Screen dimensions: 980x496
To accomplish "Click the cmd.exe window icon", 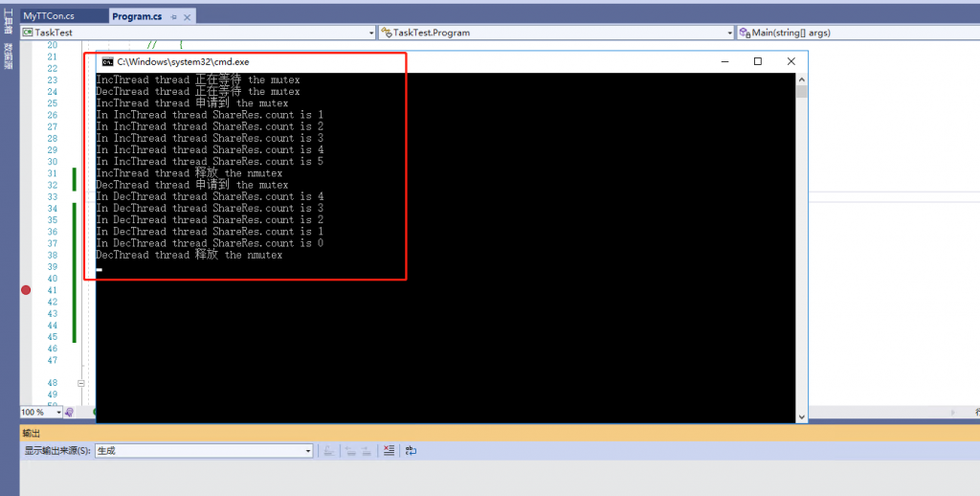I will [107, 61].
